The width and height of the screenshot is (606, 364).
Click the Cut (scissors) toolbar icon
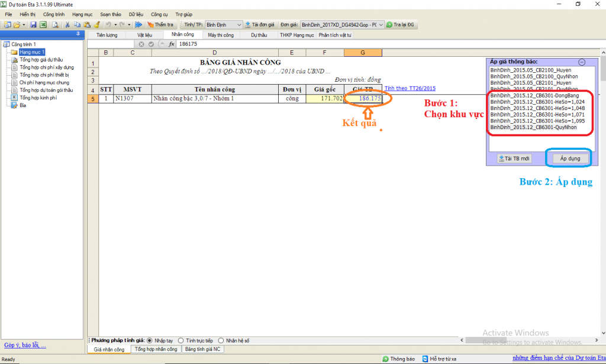coord(67,25)
